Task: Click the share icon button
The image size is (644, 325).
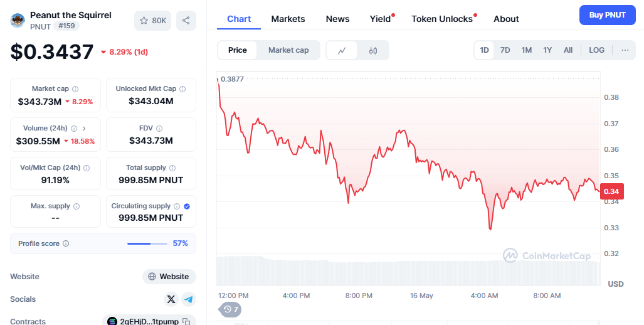Action: pyautogui.click(x=186, y=21)
